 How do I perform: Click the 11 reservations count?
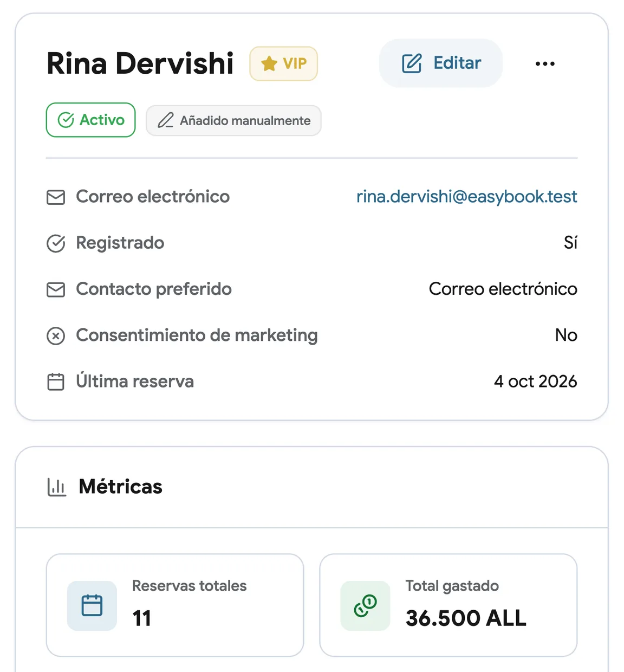[142, 618]
